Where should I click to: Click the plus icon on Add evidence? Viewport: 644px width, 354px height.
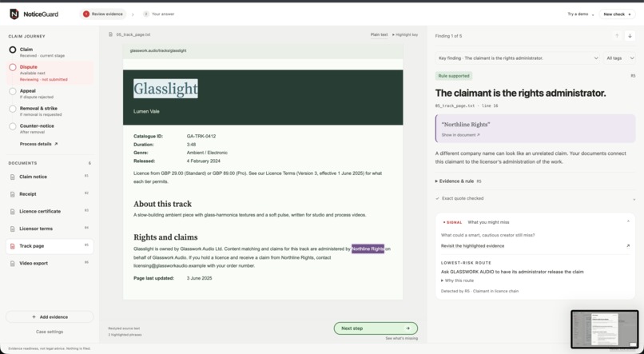click(34, 317)
